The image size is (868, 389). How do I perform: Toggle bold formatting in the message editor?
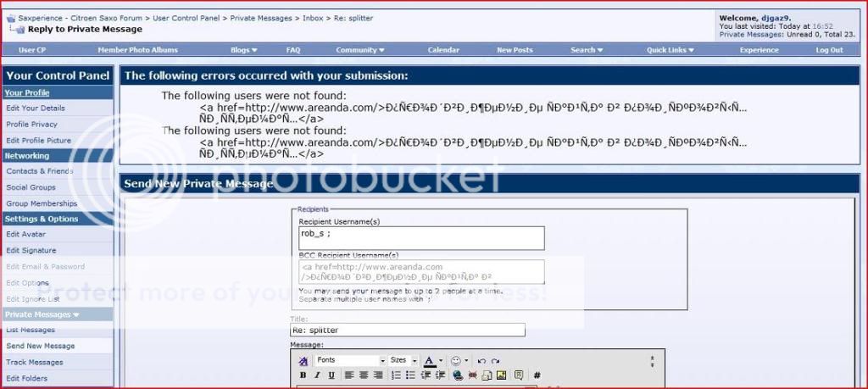[x=303, y=375]
